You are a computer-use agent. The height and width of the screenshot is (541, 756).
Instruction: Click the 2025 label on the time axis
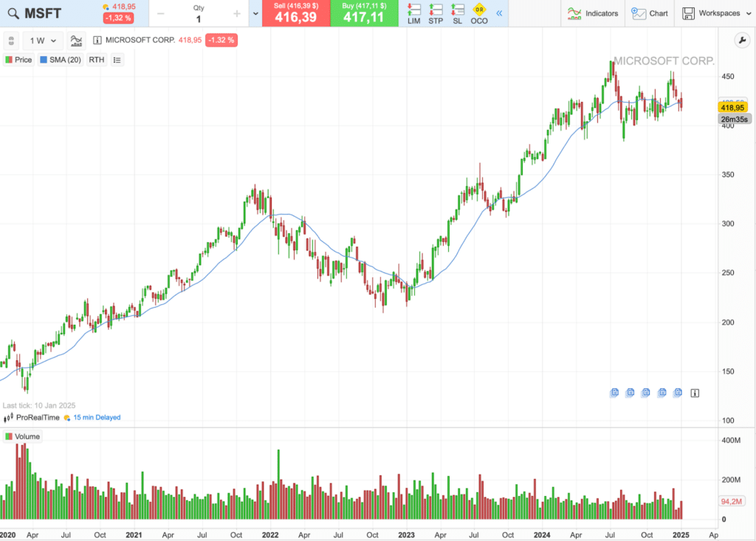pos(681,535)
